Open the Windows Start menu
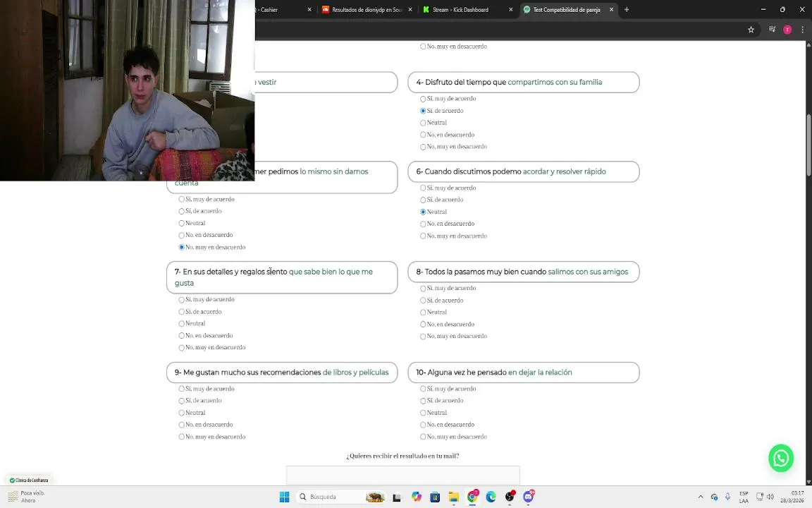812x508 pixels. click(284, 497)
